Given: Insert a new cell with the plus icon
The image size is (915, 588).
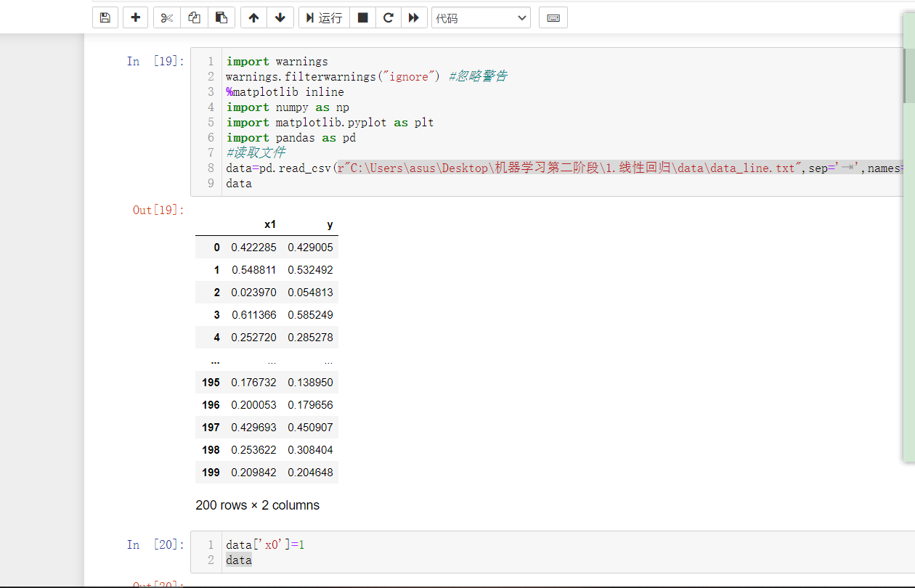Looking at the screenshot, I should coord(135,17).
